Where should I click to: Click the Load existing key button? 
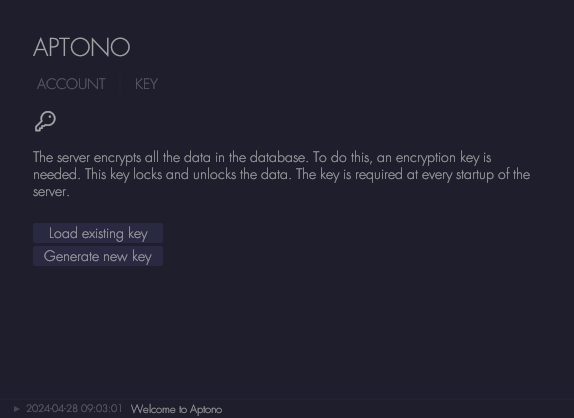point(98,233)
